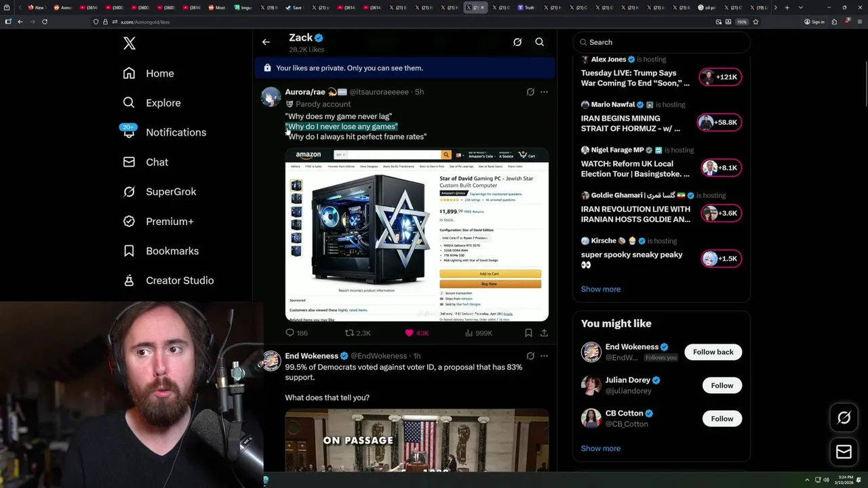Go back using the profile back arrow
The height and width of the screenshot is (488, 868).
(x=266, y=42)
